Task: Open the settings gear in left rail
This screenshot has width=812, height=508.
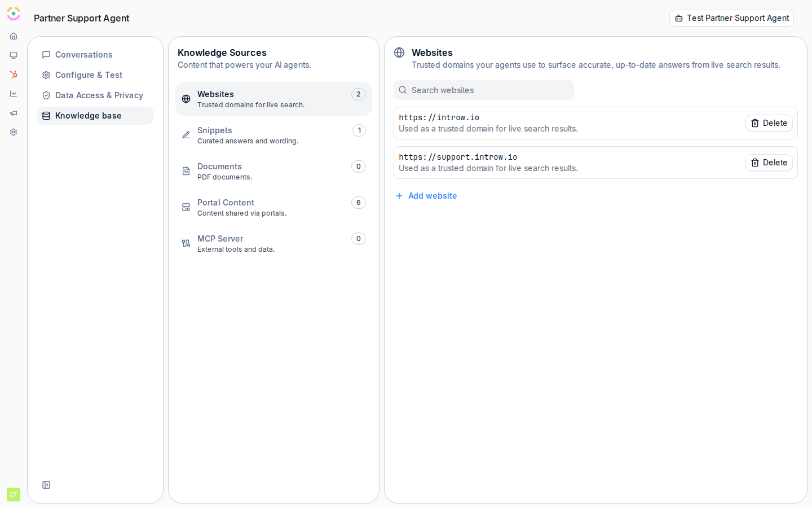Action: coord(14,132)
